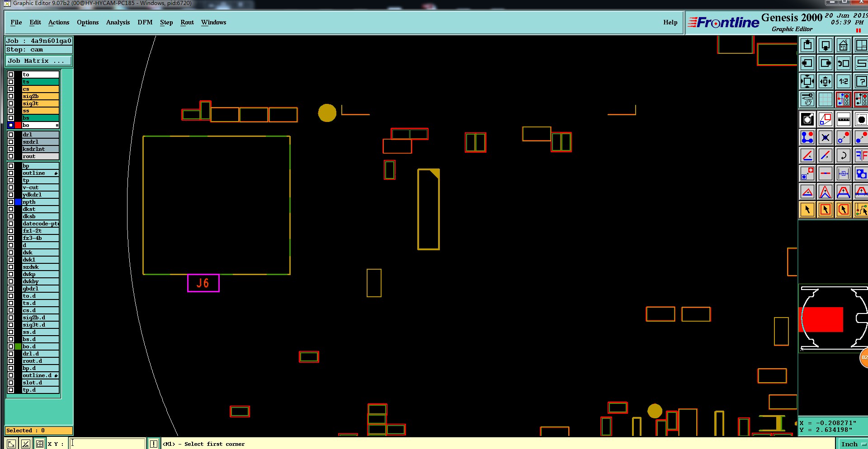
Task: Click the Job Matrix ... button
Action: click(39, 61)
